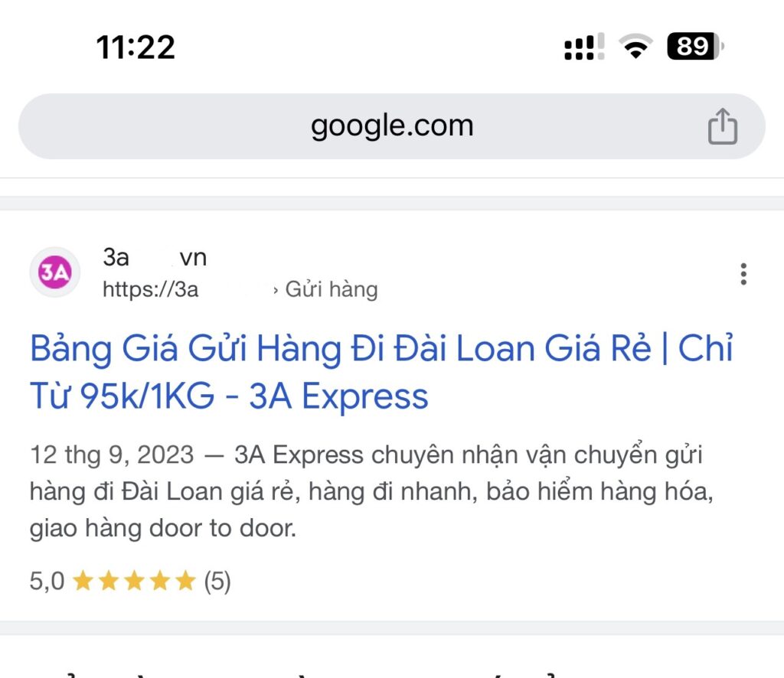Tap the Wi-Fi status icon

click(635, 47)
